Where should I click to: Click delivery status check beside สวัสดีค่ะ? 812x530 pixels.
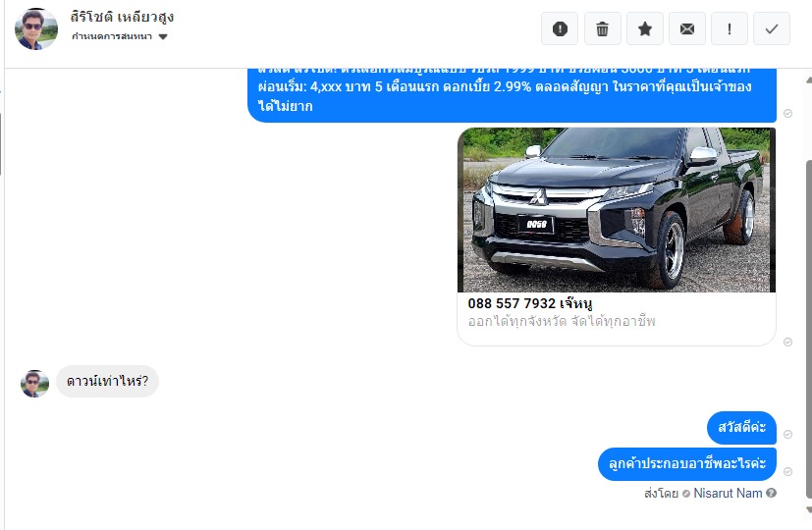pyautogui.click(x=787, y=434)
